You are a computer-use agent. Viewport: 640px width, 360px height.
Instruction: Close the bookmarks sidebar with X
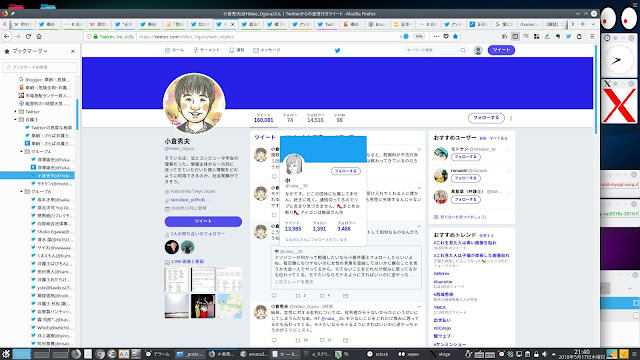pyautogui.click(x=73, y=51)
